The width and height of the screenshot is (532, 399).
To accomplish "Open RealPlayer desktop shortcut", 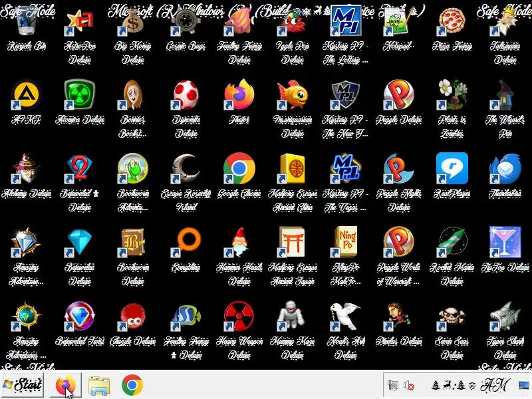I will pos(452,168).
